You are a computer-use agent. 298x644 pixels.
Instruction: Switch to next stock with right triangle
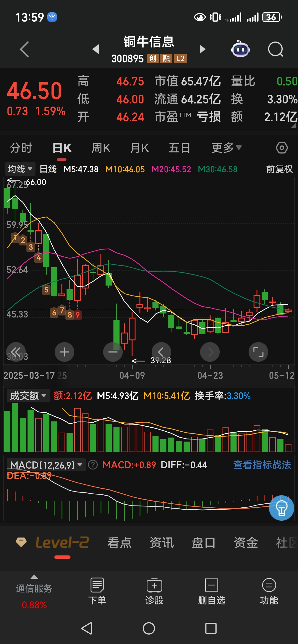(x=202, y=49)
